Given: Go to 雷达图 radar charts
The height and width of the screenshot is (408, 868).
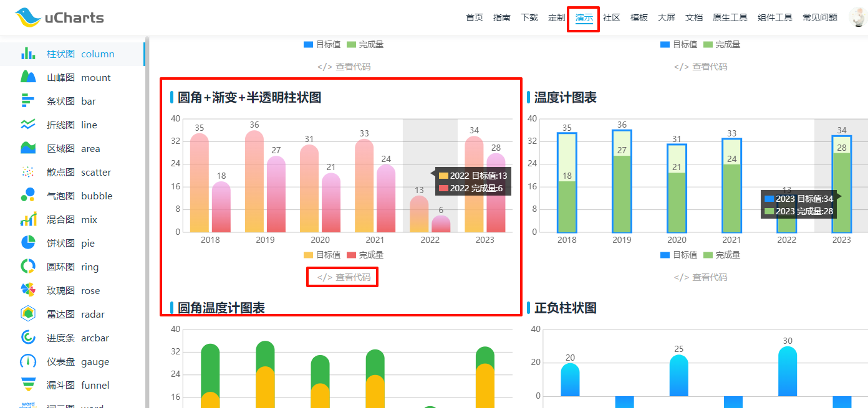Looking at the screenshot, I should (72, 315).
